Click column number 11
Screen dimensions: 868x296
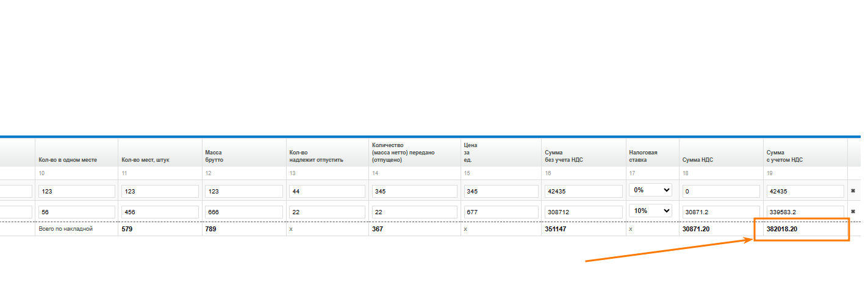pyautogui.click(x=124, y=174)
